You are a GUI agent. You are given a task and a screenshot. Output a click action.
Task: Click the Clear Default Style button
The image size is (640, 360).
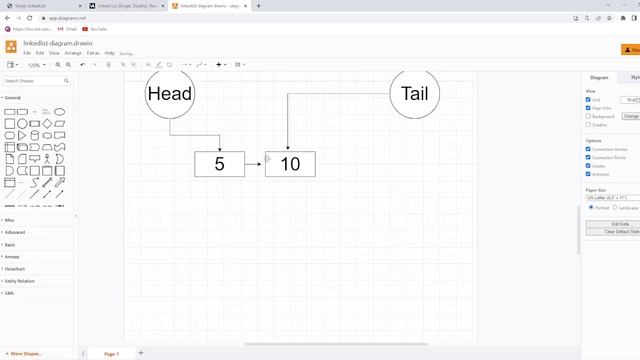pyautogui.click(x=613, y=231)
